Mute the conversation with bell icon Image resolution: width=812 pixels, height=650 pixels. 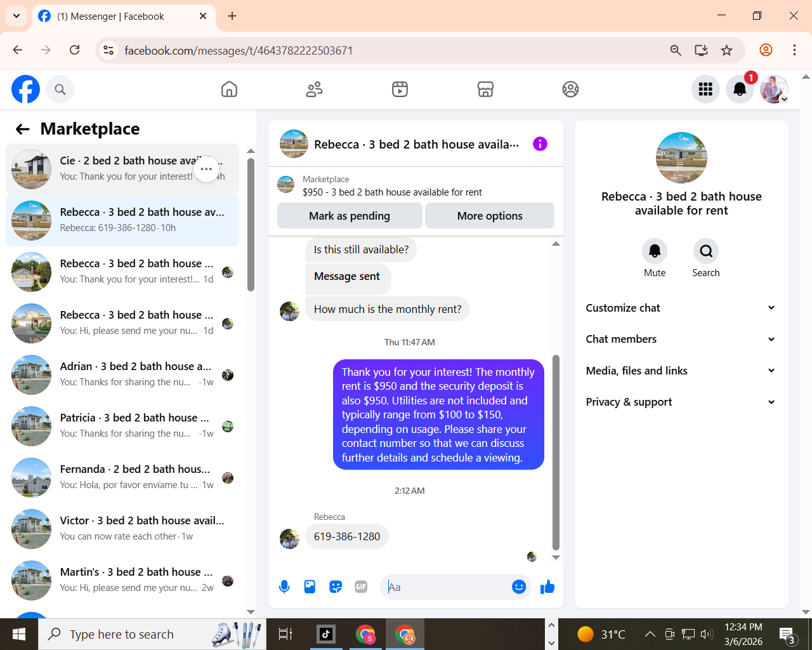655,251
